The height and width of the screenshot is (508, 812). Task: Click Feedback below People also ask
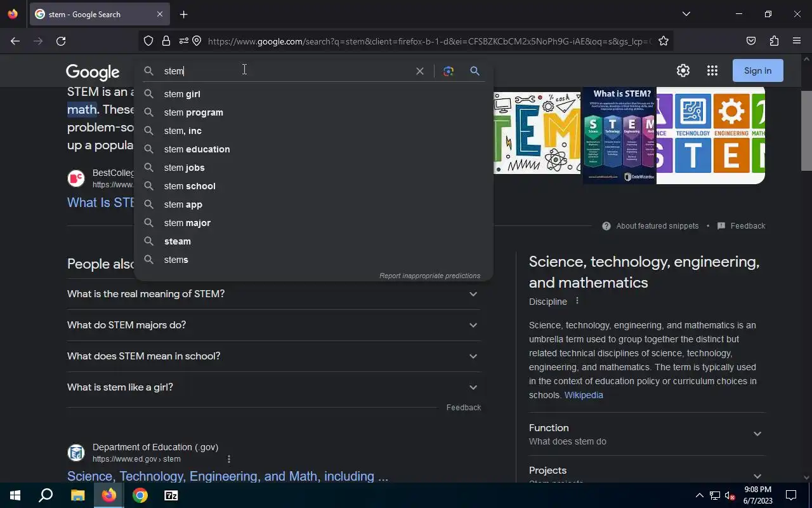tap(464, 408)
